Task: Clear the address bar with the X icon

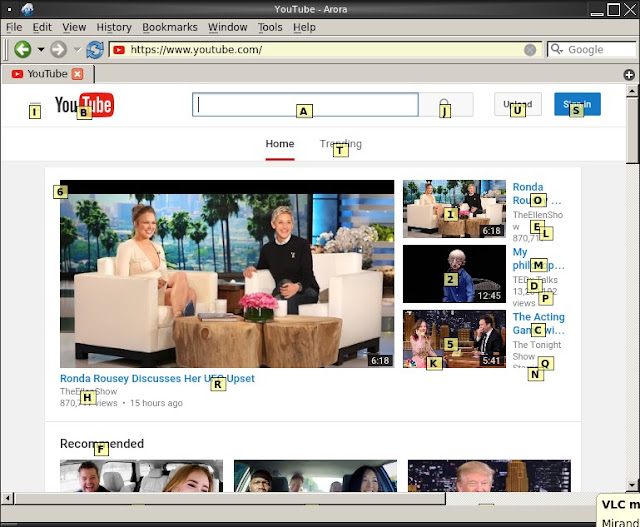Action: tap(530, 50)
